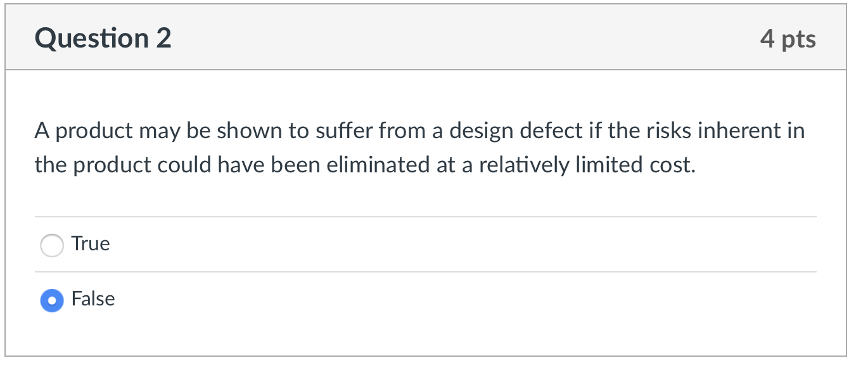Click the empty circle next to True
The image size is (868, 365).
(x=52, y=245)
